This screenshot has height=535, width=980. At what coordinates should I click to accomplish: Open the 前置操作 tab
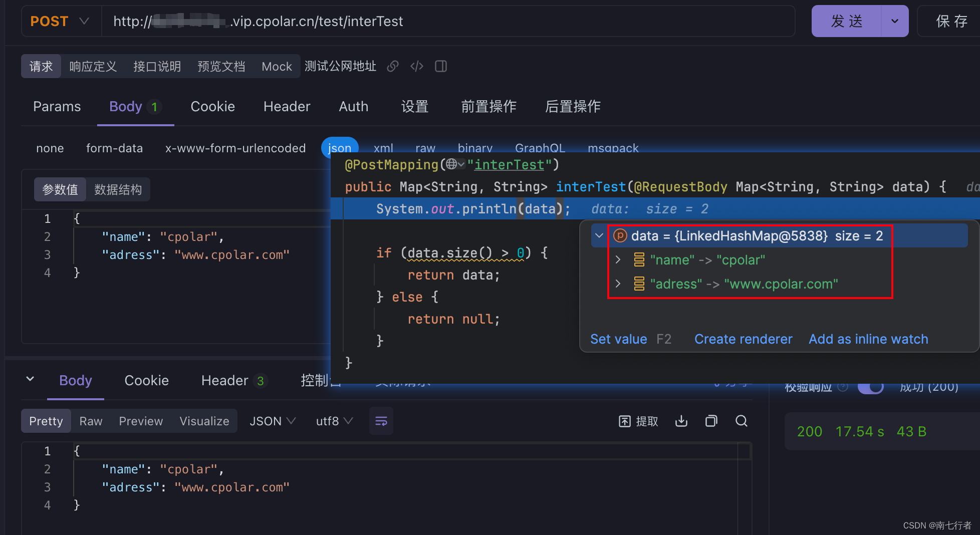[488, 107]
